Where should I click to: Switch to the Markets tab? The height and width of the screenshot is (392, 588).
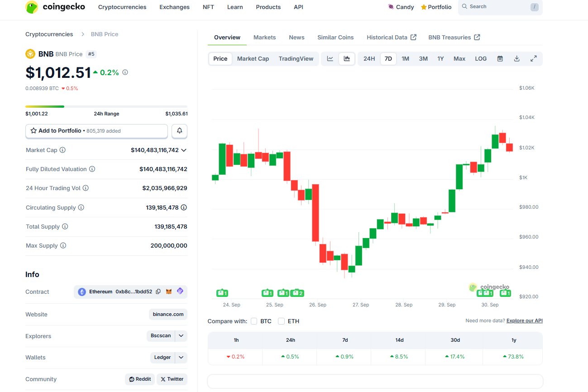coord(264,38)
